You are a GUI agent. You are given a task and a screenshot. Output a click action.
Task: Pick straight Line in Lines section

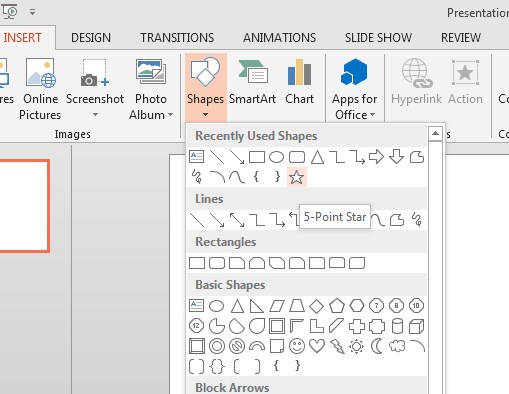click(x=197, y=220)
